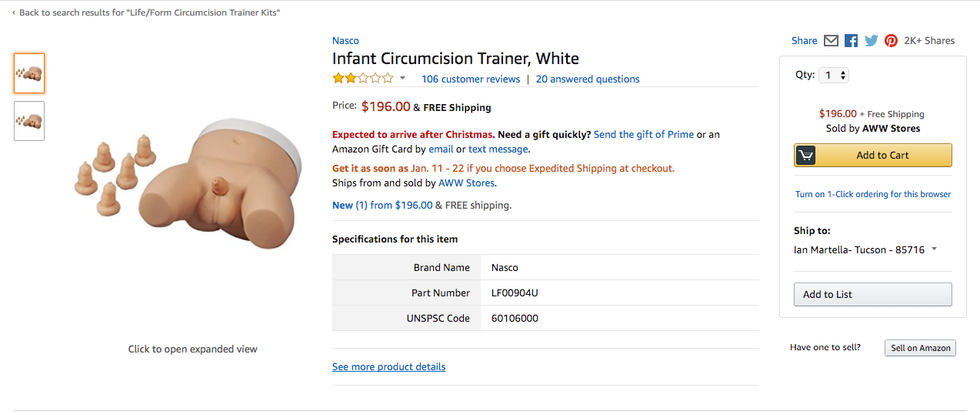Share product on Pinterest icon

tap(890, 41)
